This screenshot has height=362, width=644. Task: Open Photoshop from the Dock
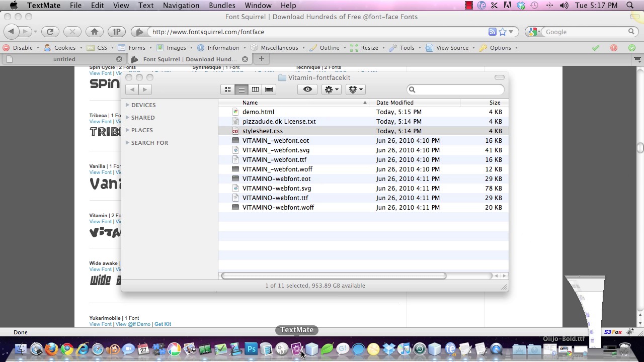(251, 349)
